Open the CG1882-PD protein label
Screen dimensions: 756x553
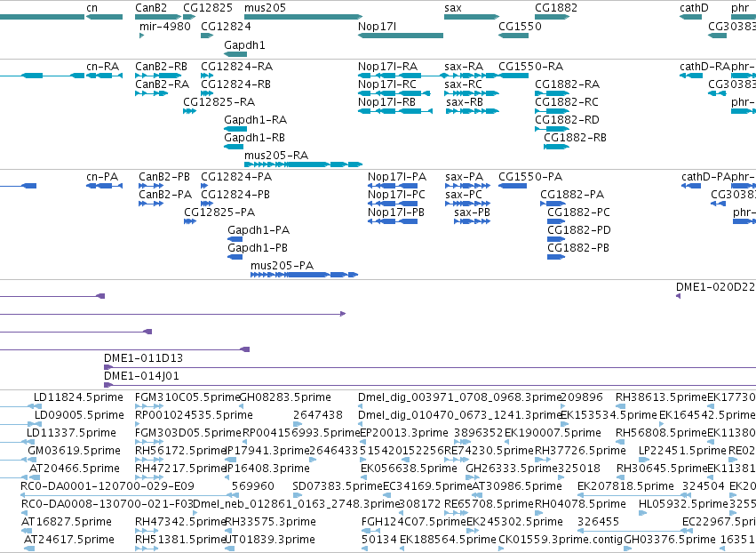[579, 230]
